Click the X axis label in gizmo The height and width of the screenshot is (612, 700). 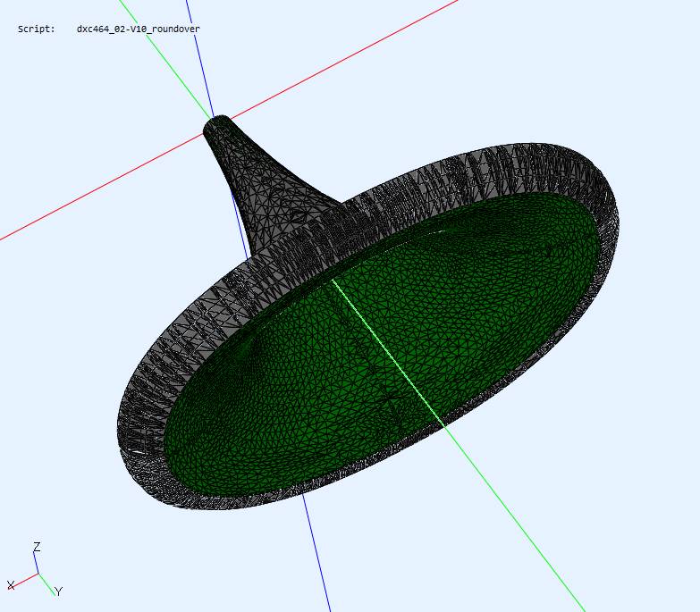click(11, 585)
